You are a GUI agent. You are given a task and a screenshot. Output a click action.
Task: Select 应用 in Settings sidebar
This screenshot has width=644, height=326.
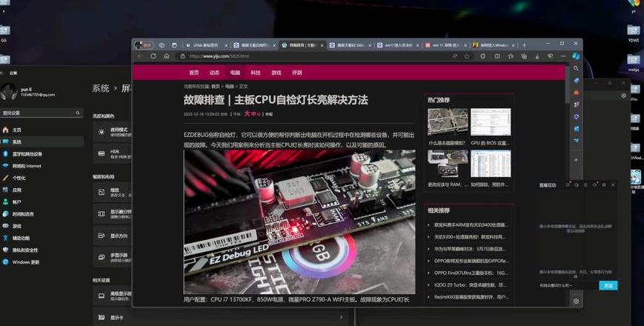coord(42,190)
